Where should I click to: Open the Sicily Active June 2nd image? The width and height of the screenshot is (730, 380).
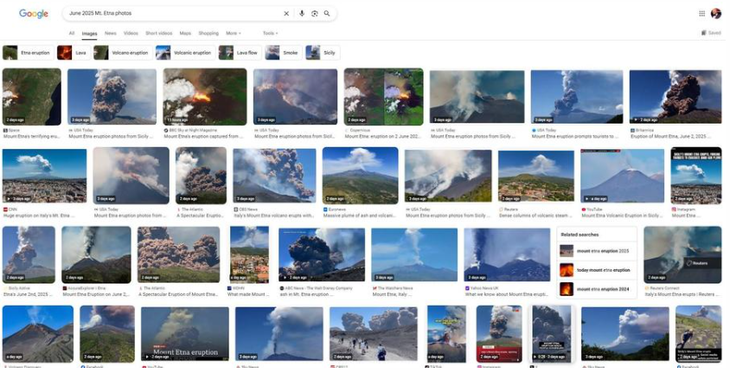28,255
